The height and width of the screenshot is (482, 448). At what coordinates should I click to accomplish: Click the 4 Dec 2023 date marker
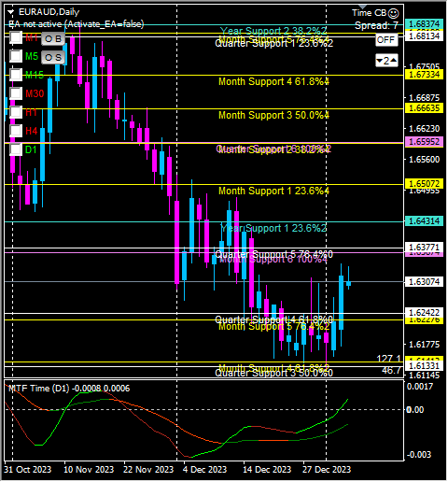click(205, 469)
